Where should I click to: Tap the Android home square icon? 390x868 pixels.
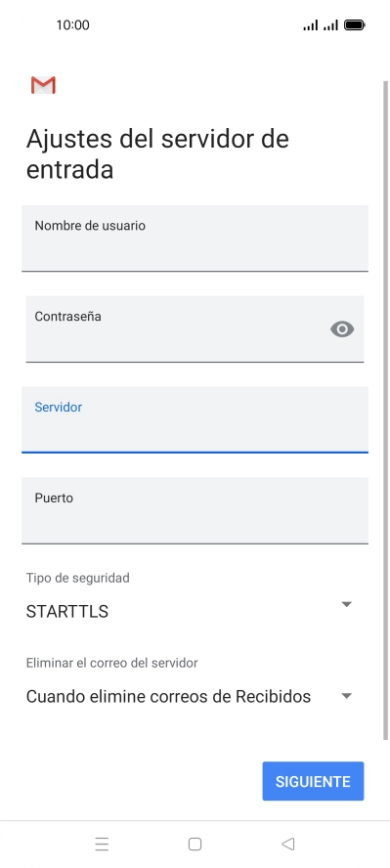pos(195,845)
